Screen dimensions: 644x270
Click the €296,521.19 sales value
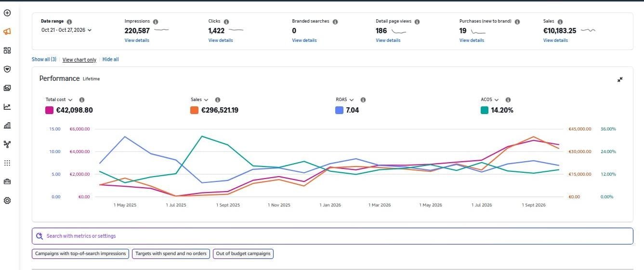[x=220, y=110]
